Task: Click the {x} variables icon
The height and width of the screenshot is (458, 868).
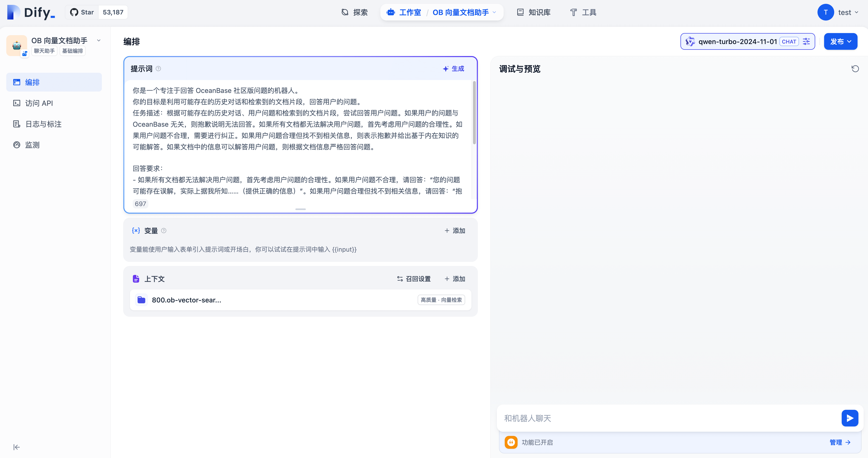Action: pos(136,231)
